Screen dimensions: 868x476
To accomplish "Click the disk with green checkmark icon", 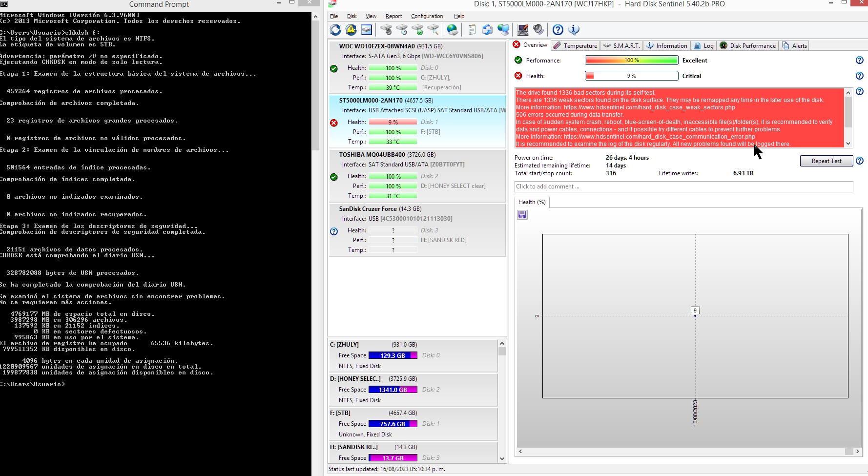I will pyautogui.click(x=417, y=30).
